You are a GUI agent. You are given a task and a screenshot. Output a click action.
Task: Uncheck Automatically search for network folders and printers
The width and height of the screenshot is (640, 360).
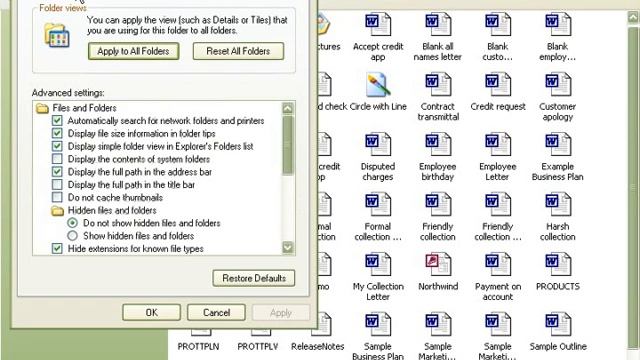[57, 121]
